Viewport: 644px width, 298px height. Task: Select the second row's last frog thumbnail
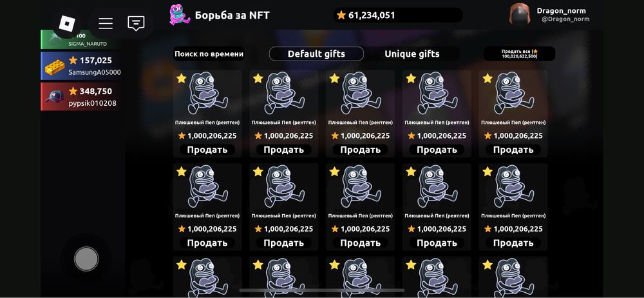pos(513,186)
